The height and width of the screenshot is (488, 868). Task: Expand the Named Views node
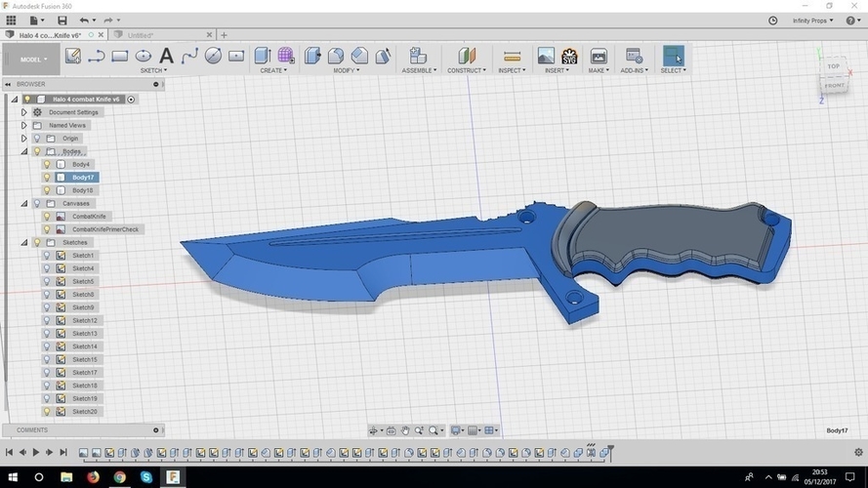(23, 126)
